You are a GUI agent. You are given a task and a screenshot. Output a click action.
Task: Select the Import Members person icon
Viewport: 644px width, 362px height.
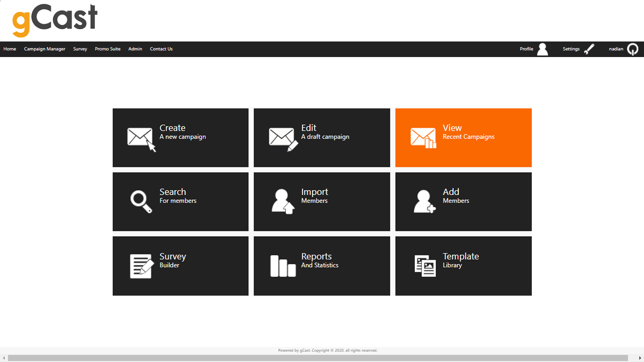point(281,201)
